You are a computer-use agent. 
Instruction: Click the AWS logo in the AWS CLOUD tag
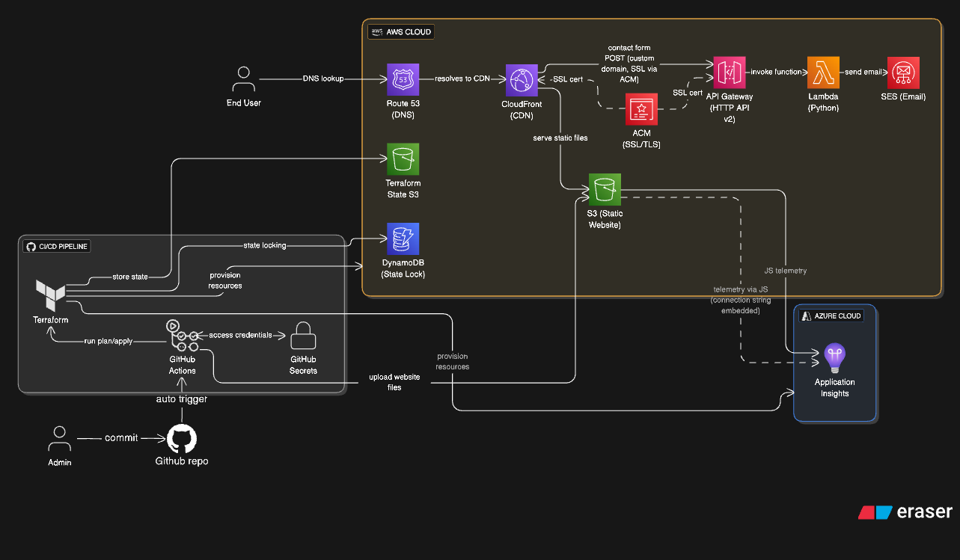point(376,32)
